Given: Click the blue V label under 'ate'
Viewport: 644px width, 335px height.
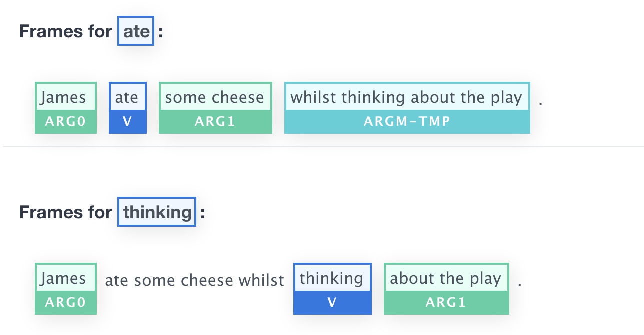Looking at the screenshot, I should 128,122.
